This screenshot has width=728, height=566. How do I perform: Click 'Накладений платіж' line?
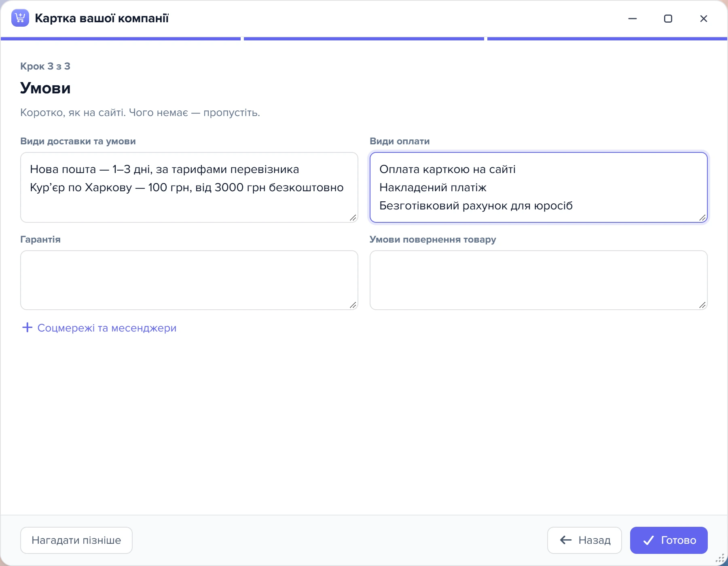tap(433, 188)
